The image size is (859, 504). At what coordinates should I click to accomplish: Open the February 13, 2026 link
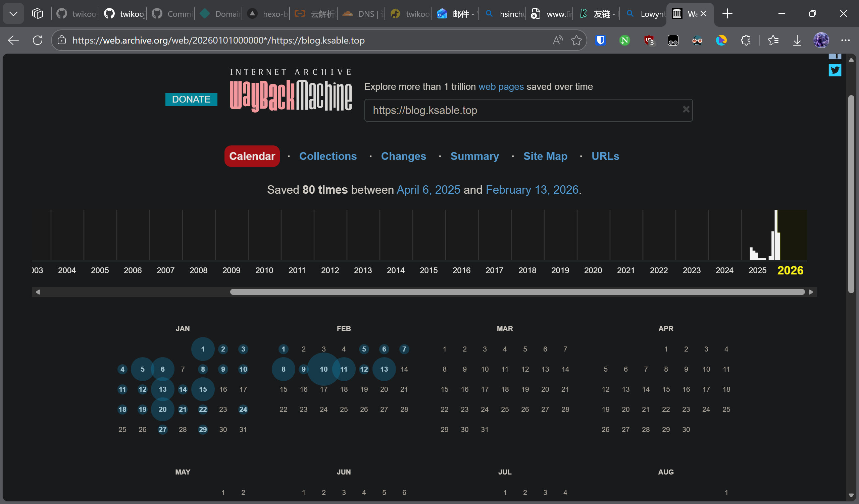tap(532, 190)
